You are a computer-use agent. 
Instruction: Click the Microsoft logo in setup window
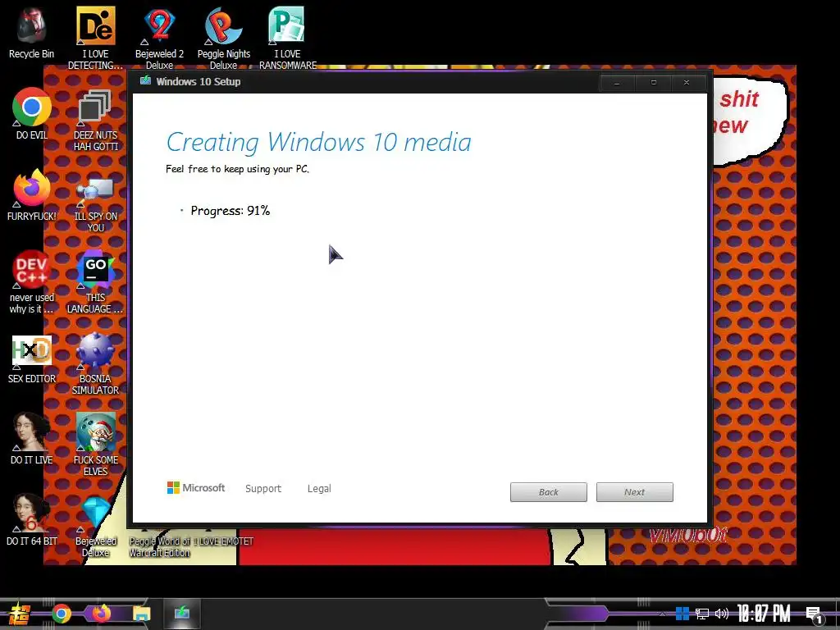point(195,488)
